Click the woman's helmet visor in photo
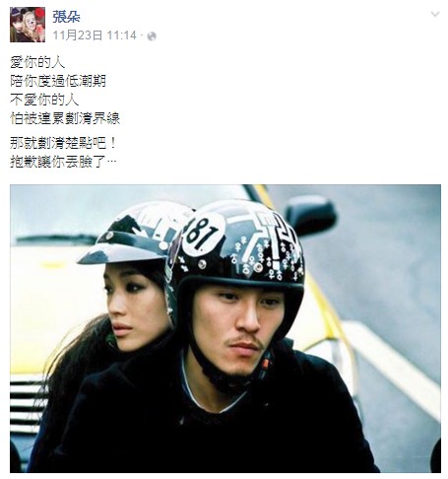448x479 pixels. click(123, 251)
